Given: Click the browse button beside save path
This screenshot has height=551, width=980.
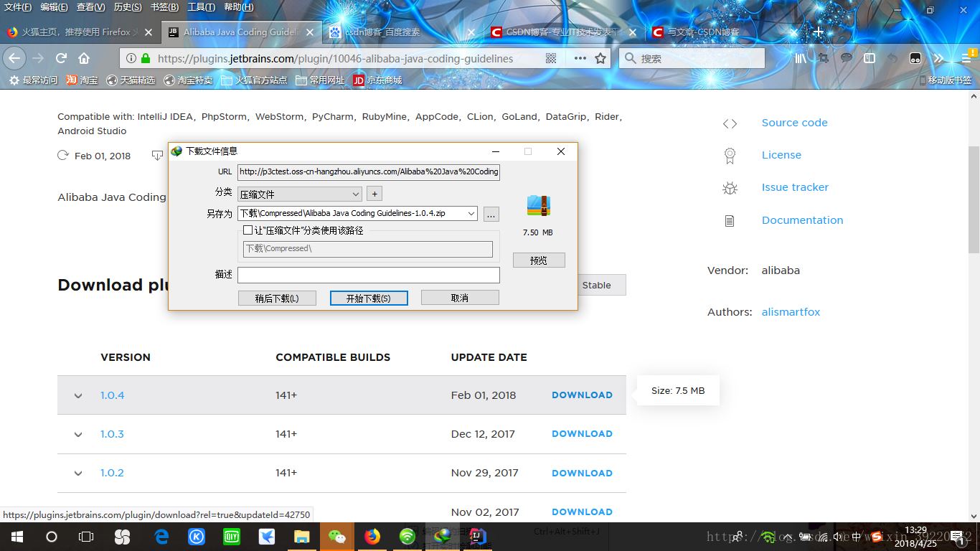Looking at the screenshot, I should tap(491, 214).
